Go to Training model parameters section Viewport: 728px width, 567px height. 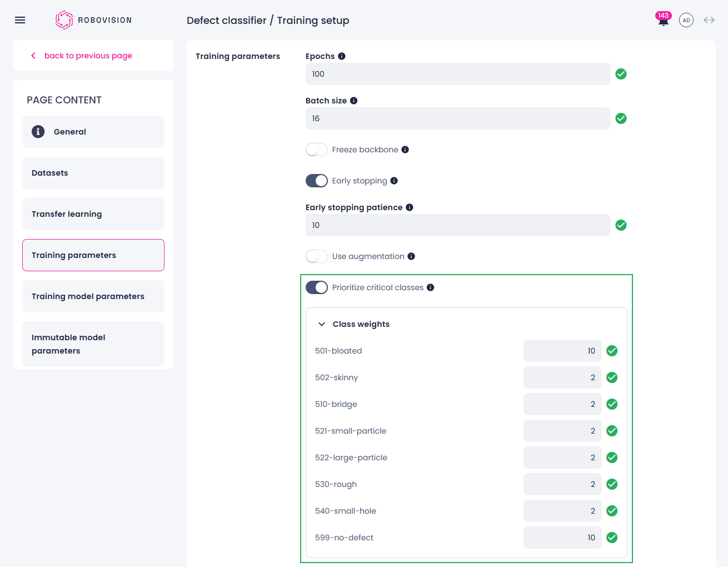[93, 296]
